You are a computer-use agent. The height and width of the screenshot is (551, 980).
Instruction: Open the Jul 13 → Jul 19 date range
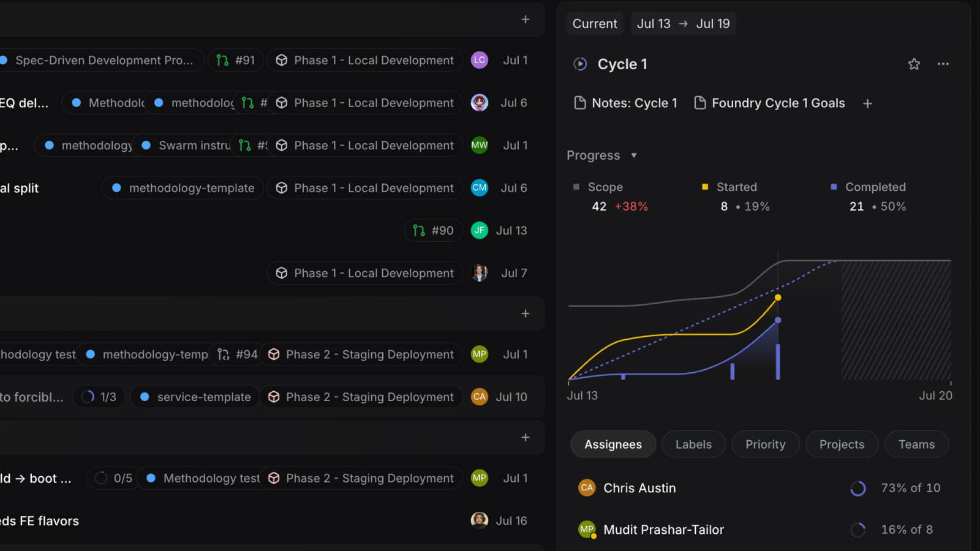[683, 24]
